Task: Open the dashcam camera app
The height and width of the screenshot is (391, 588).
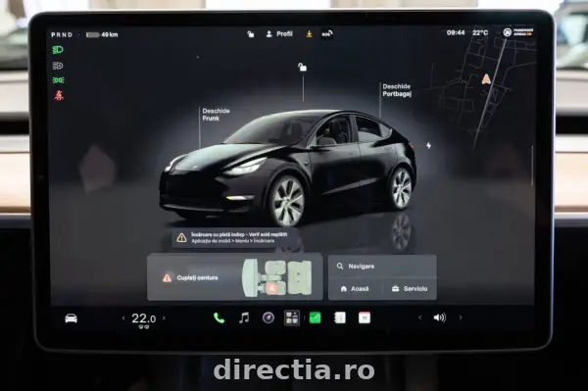Action: click(x=269, y=318)
